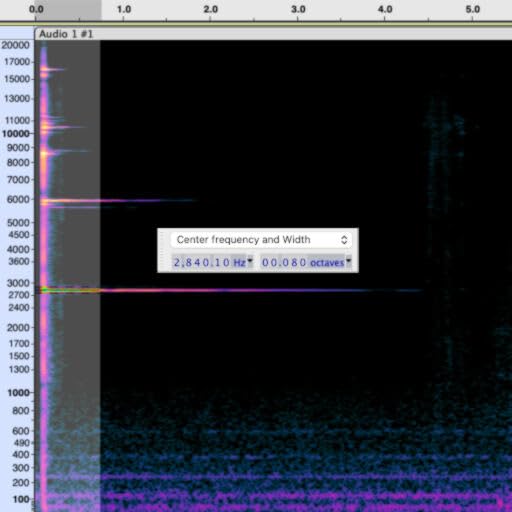Click the 5000 label on the frequency scale
The width and height of the screenshot is (512, 512).
click(x=18, y=222)
